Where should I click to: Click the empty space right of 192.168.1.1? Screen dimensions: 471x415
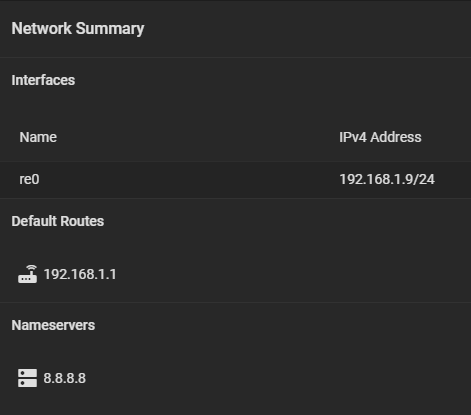pos(293,274)
